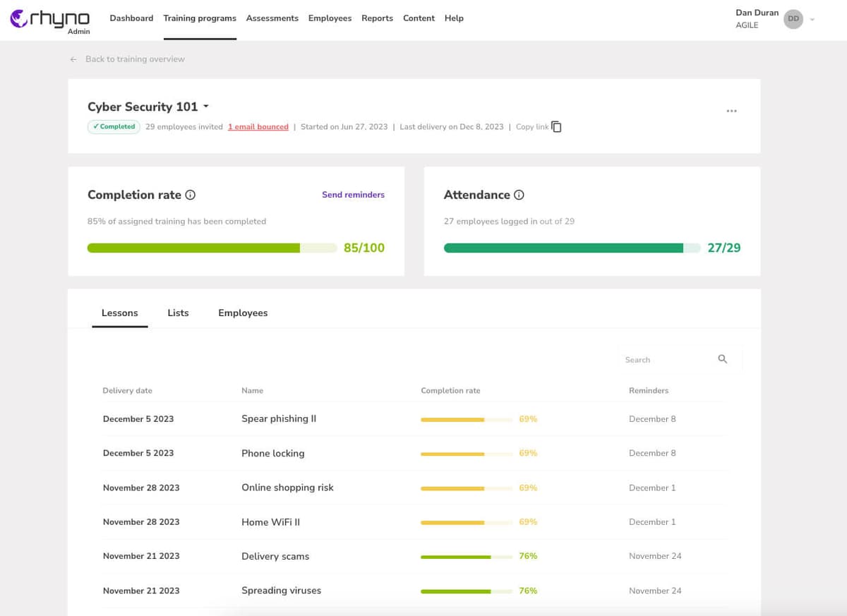Click Spreading viruses' November 24 reminder

pos(655,591)
